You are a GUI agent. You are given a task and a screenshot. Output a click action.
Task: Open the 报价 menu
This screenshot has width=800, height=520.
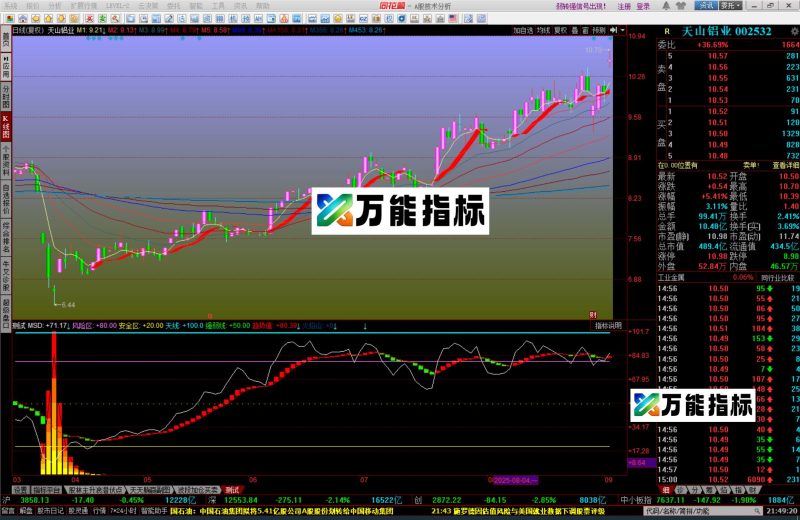pyautogui.click(x=33, y=6)
